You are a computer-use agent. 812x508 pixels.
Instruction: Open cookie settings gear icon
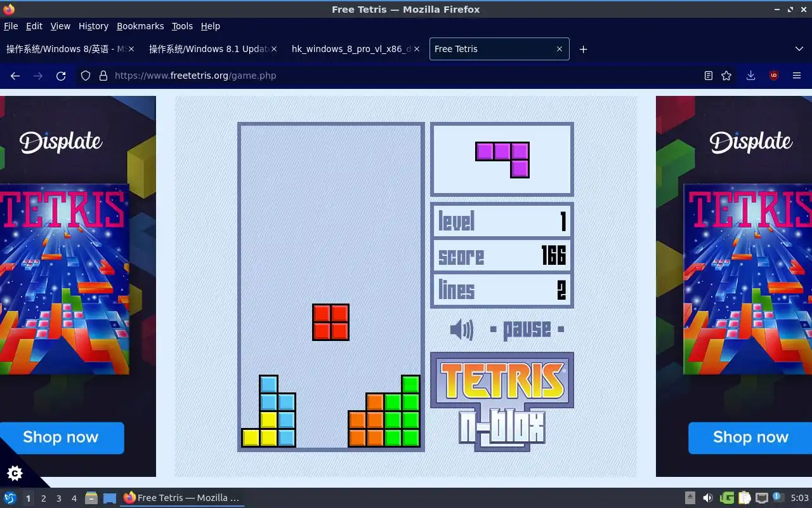point(15,473)
